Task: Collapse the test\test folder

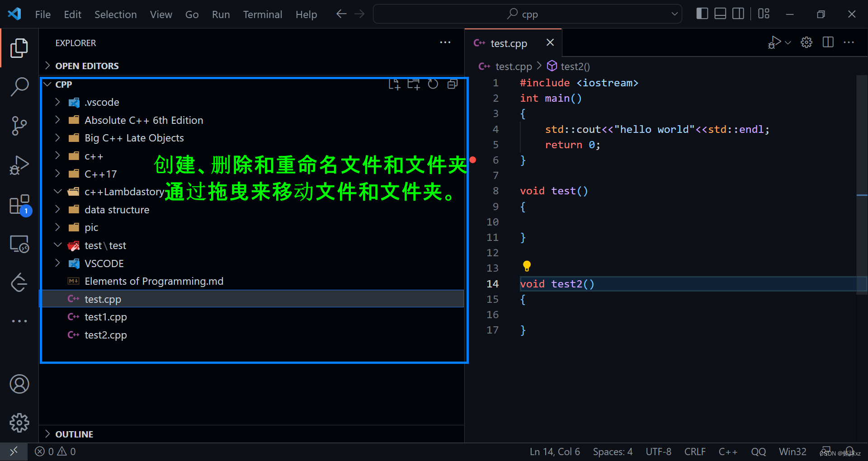Action: click(x=57, y=245)
